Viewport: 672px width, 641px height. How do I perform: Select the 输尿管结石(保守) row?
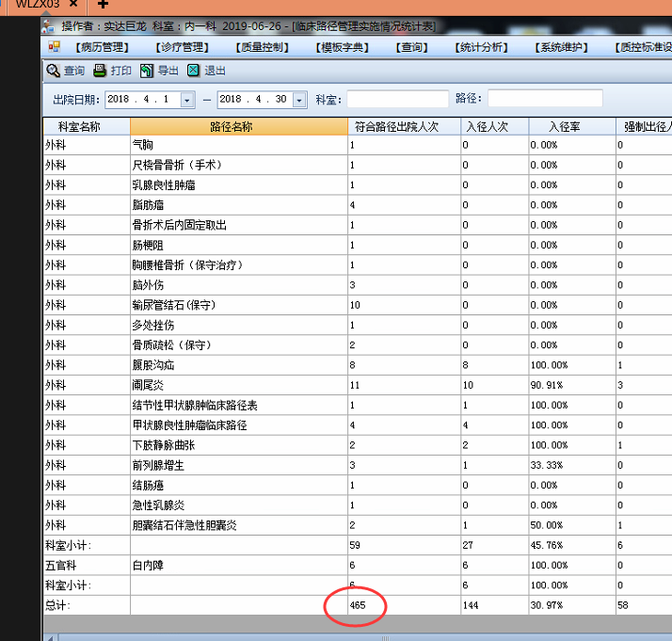click(x=358, y=305)
